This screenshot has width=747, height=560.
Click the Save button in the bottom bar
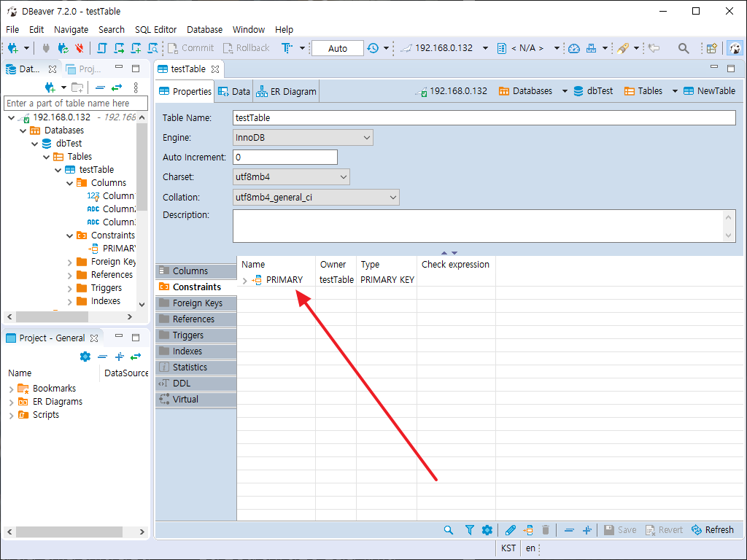coord(620,530)
